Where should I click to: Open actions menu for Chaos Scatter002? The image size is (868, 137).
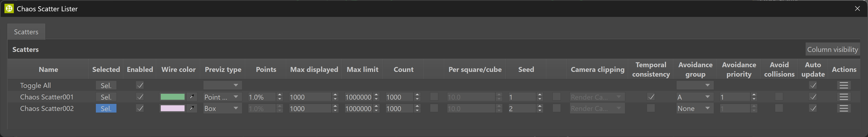tap(843, 109)
